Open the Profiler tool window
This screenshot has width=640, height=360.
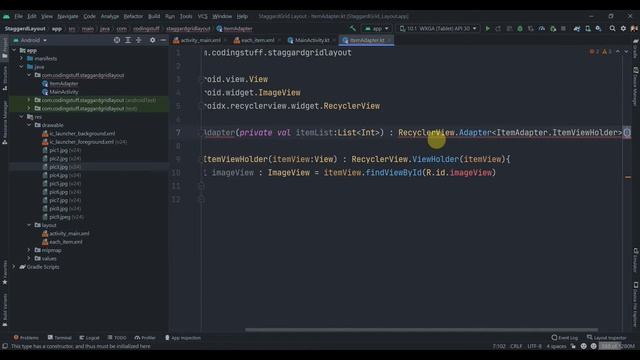tap(145, 338)
